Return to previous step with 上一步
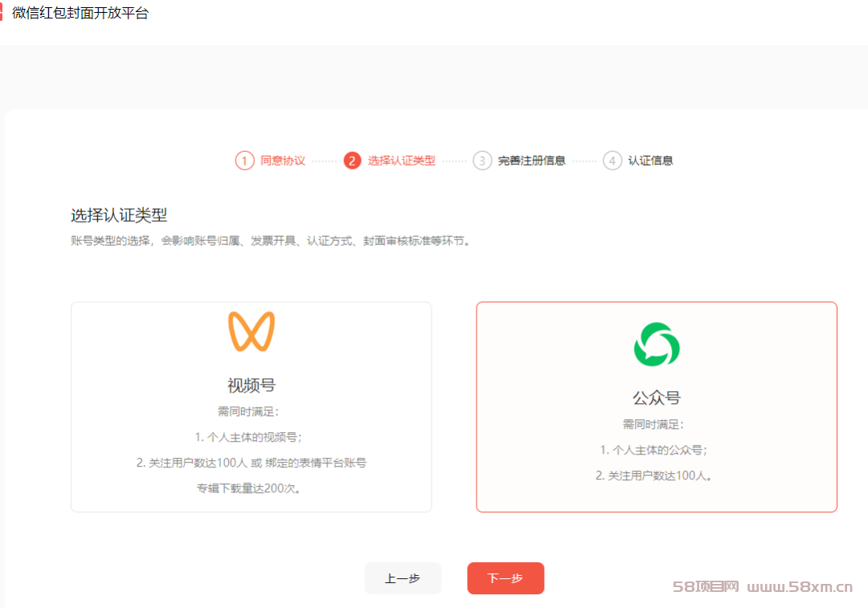Viewport: 868px width, 608px height. coord(403,578)
